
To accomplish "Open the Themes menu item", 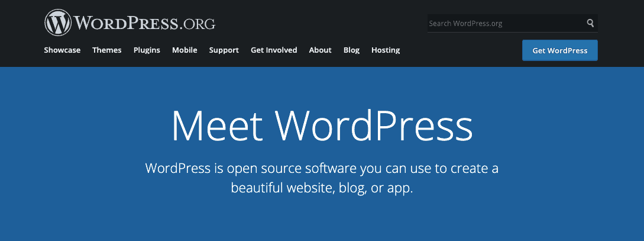I will (x=107, y=50).
